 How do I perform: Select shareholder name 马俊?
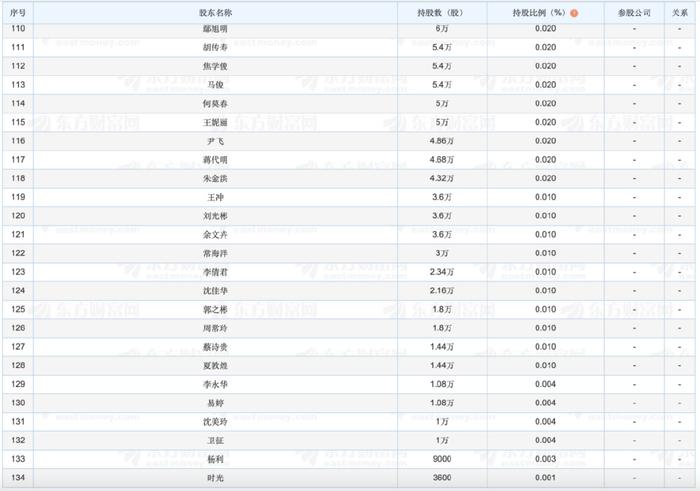tap(215, 85)
